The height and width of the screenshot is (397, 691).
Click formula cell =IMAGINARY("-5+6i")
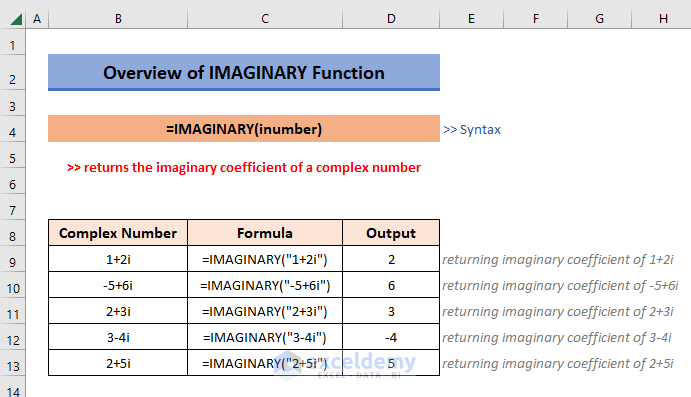[x=265, y=285]
